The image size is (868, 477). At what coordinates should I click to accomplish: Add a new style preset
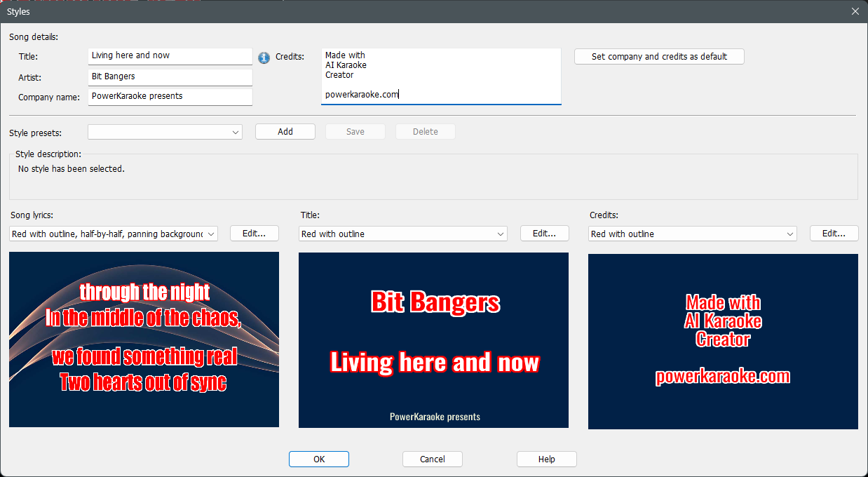click(285, 132)
